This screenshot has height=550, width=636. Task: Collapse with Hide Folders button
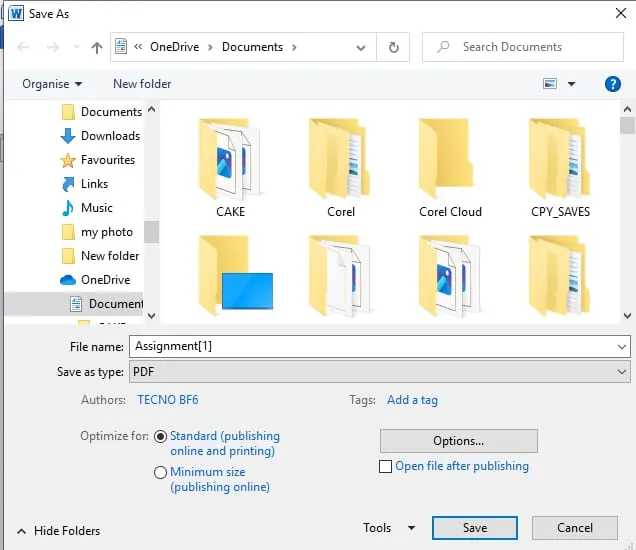[59, 531]
